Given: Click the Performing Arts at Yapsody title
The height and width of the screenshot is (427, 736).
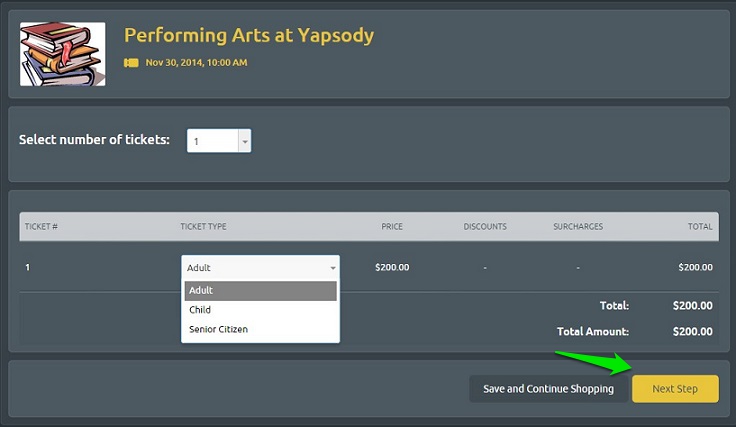Looking at the screenshot, I should [249, 35].
